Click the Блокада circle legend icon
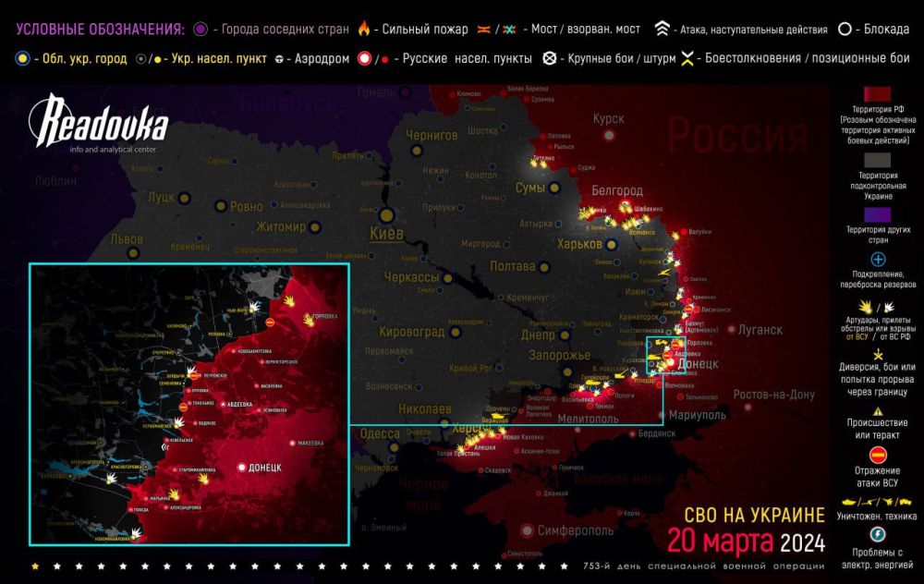This screenshot has width=924, height=584. coord(845,29)
